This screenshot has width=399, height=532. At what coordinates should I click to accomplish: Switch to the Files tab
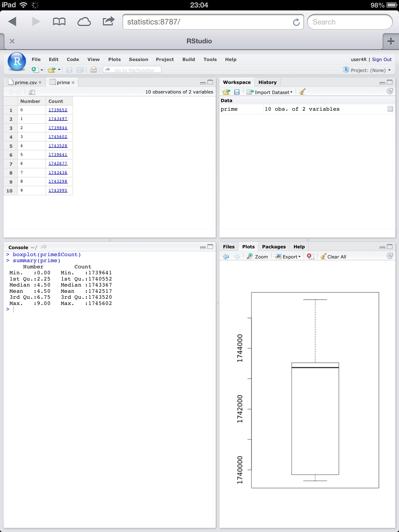tap(229, 247)
